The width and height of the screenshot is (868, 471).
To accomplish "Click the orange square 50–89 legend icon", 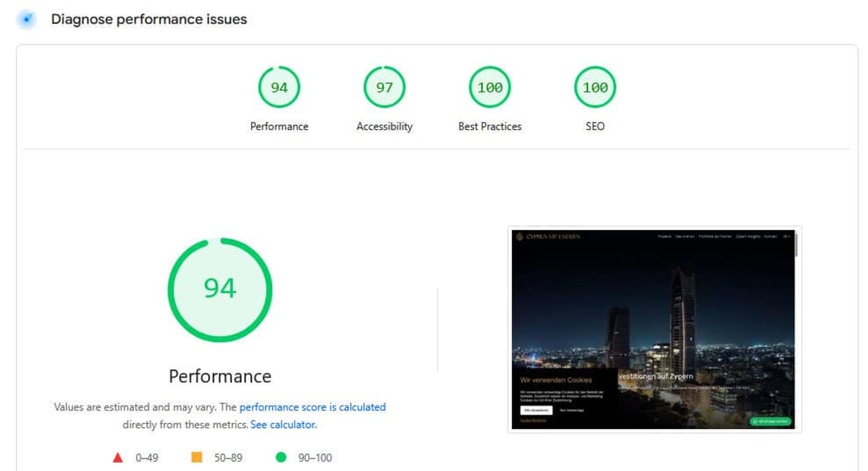I will pos(197,457).
